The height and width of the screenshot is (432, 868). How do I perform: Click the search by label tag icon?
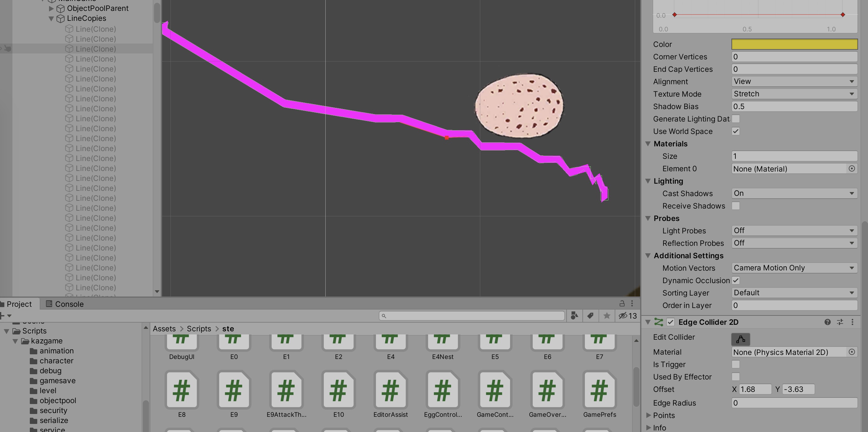[x=590, y=316]
